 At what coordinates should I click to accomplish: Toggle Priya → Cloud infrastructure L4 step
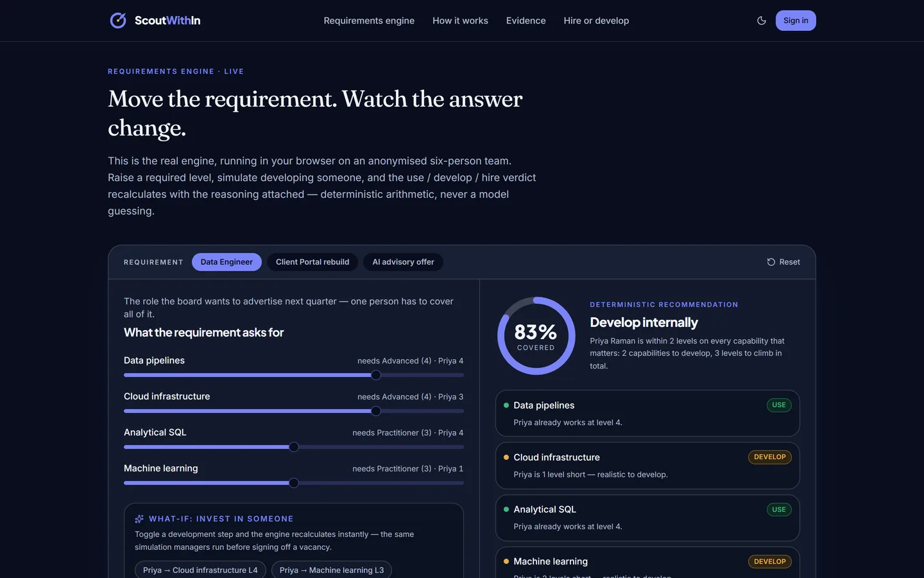[x=200, y=570]
